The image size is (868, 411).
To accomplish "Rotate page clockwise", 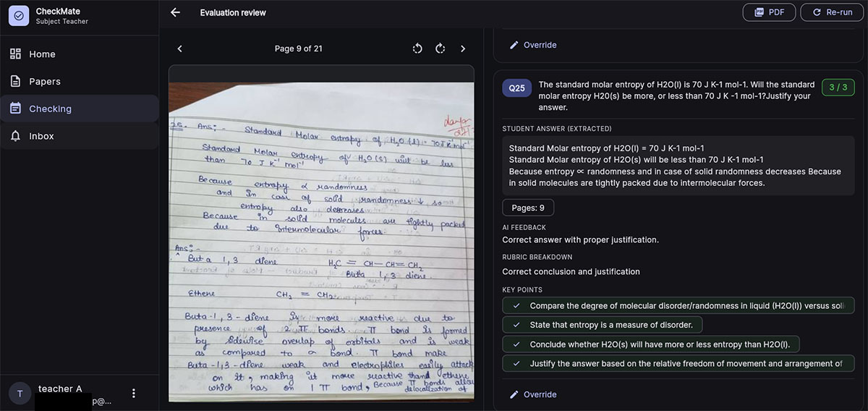I will pos(440,48).
